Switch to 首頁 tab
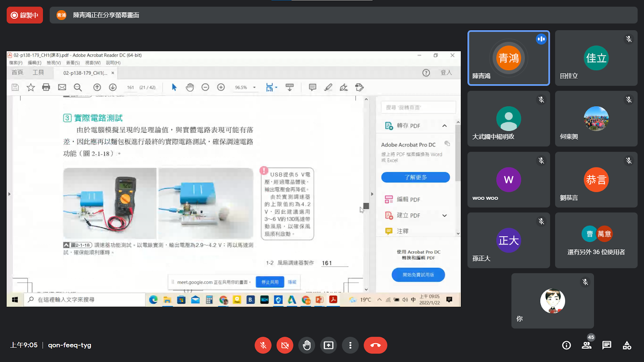This screenshot has height=362, width=644. click(x=17, y=72)
